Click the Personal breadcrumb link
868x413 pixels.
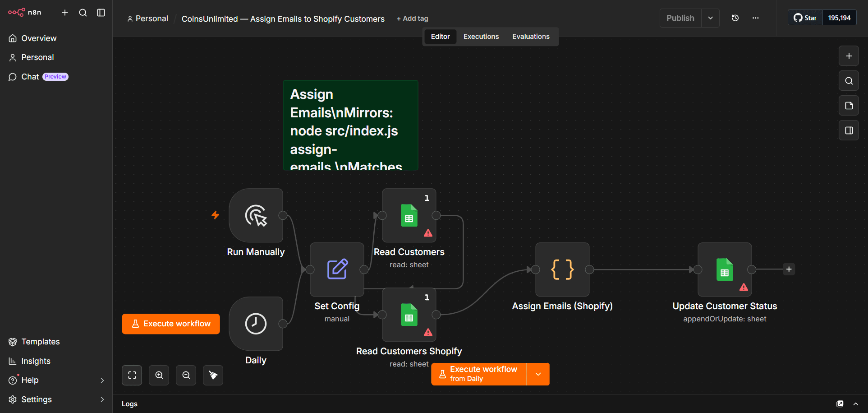click(147, 19)
